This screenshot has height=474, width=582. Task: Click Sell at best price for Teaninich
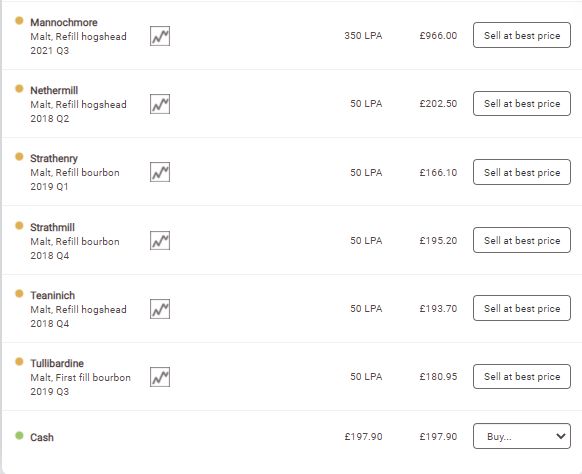coord(521,308)
